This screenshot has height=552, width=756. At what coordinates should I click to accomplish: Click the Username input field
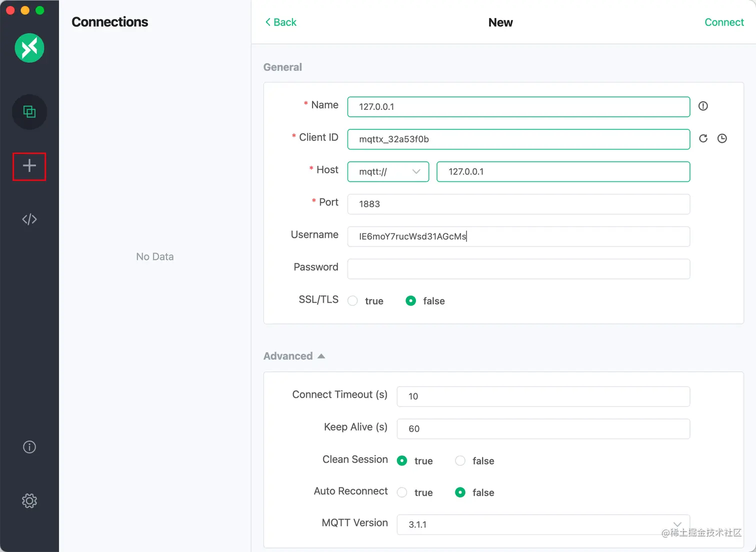click(518, 236)
